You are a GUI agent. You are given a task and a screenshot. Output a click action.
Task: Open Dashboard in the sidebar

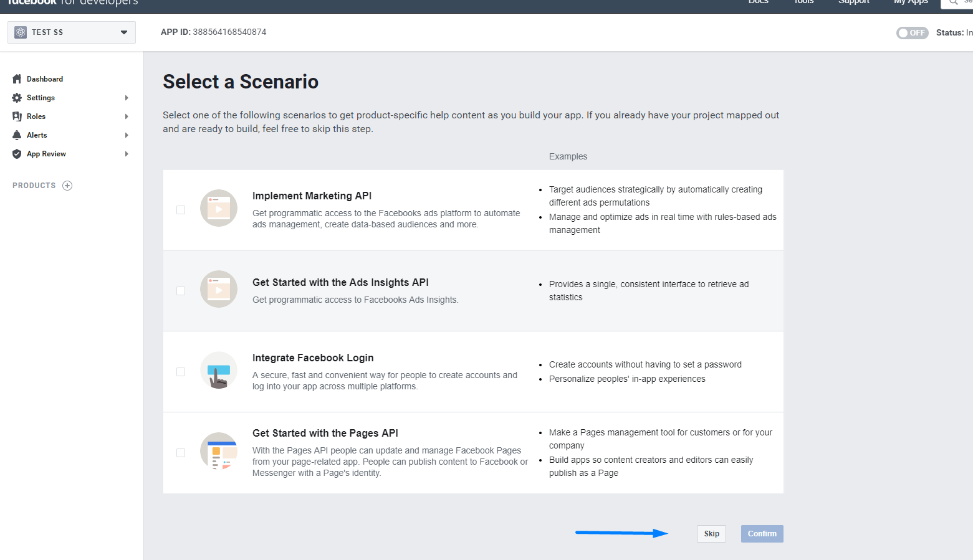(x=45, y=79)
